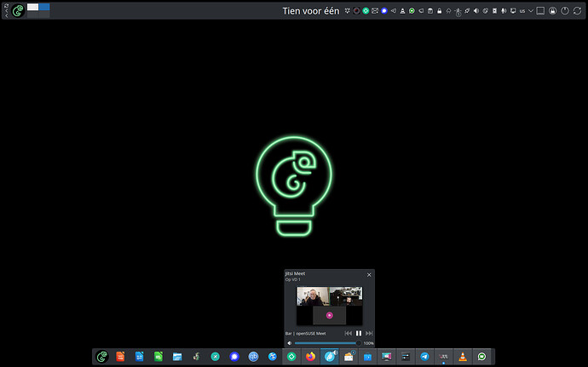Screen dimensions: 588x367
Task: Open the screen recorder app in the dock
Action: (x=387, y=357)
